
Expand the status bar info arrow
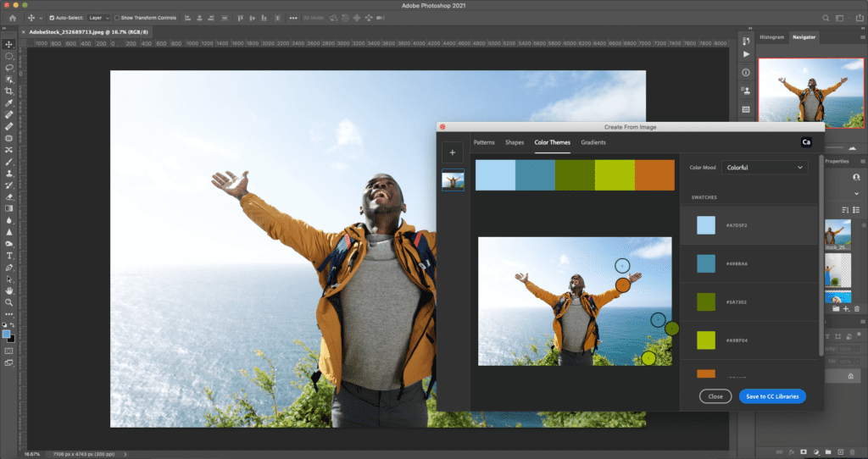pos(125,454)
